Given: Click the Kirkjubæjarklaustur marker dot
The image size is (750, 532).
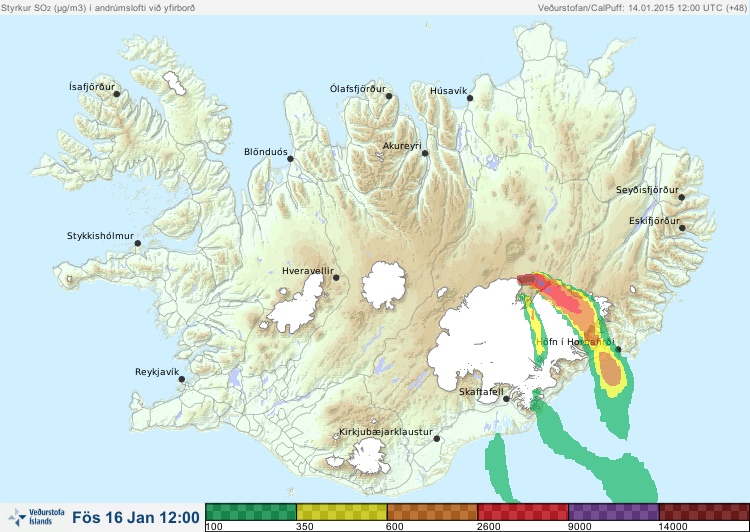Looking at the screenshot, I should (x=436, y=438).
